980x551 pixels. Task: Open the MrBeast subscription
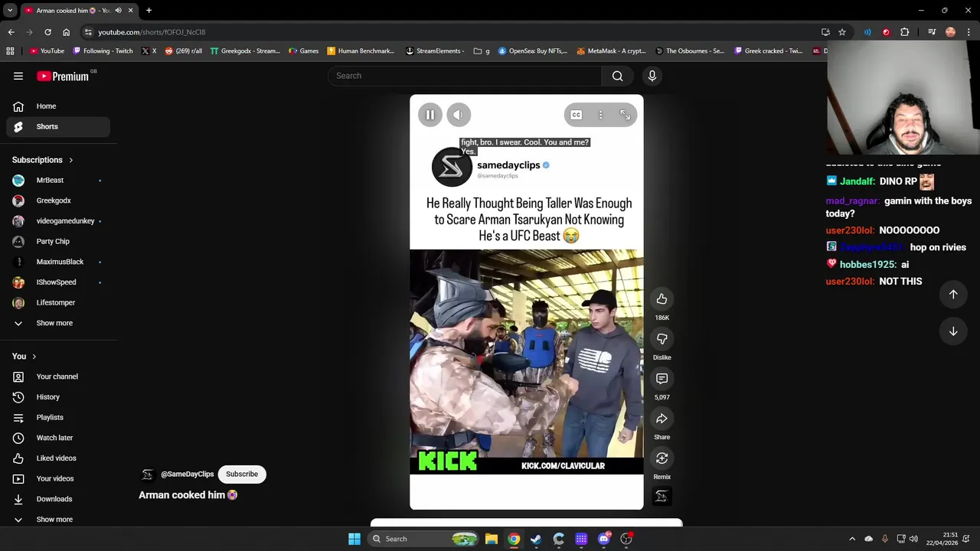58,181
